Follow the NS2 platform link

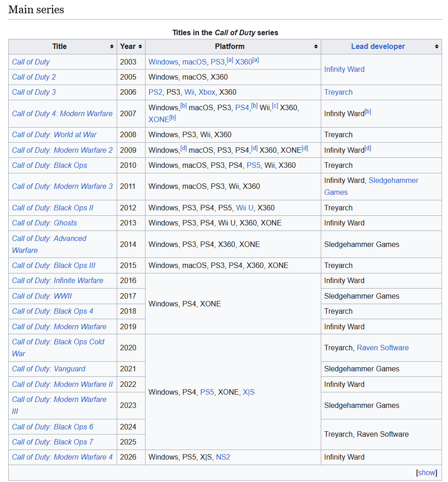[223, 457]
